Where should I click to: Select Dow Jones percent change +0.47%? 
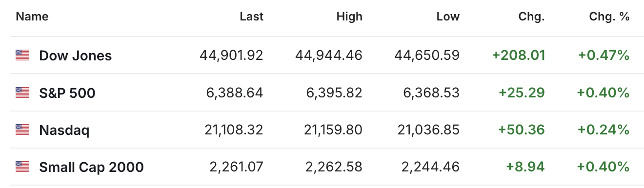(604, 56)
